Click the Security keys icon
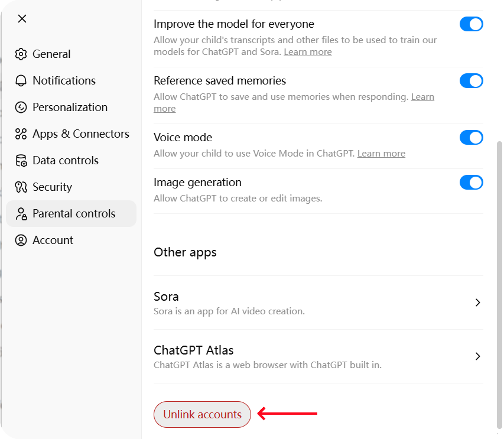Screen dimensions: 504x439 [x=21, y=187]
